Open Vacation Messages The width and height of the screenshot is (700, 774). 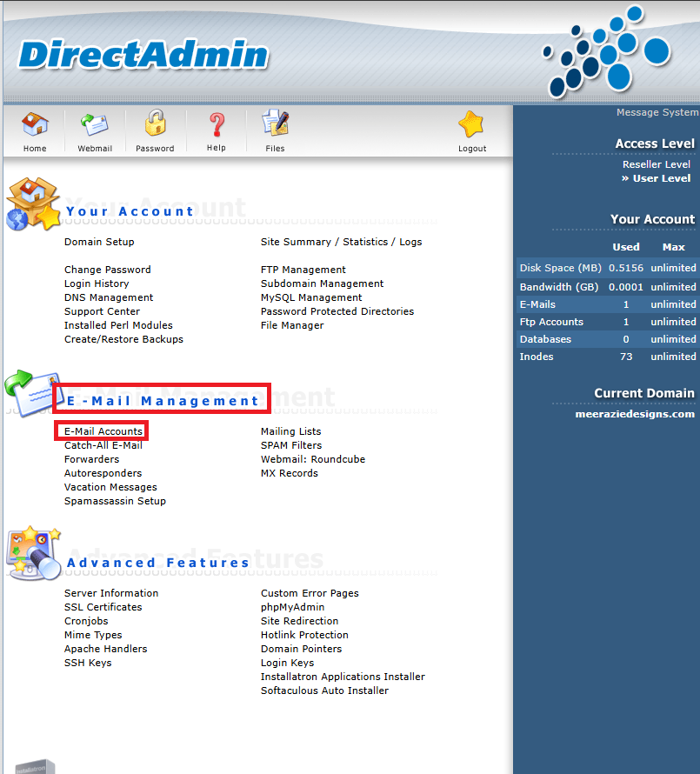(110, 487)
